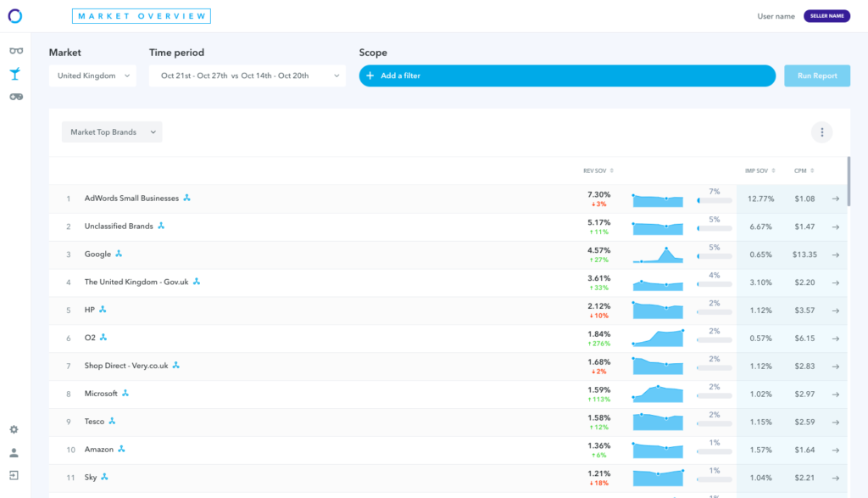Sort table by CPM column
The height and width of the screenshot is (498, 868).
pyautogui.click(x=804, y=171)
